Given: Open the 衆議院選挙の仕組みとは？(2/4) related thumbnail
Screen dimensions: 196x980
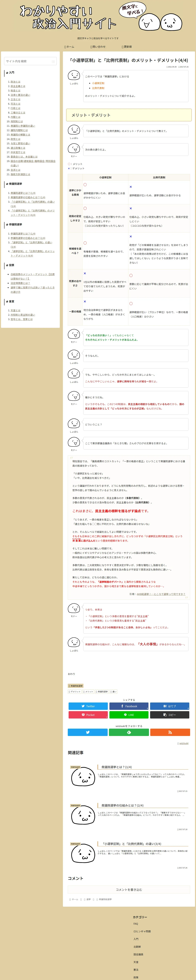Looking at the screenshot, I should [x=83, y=815].
